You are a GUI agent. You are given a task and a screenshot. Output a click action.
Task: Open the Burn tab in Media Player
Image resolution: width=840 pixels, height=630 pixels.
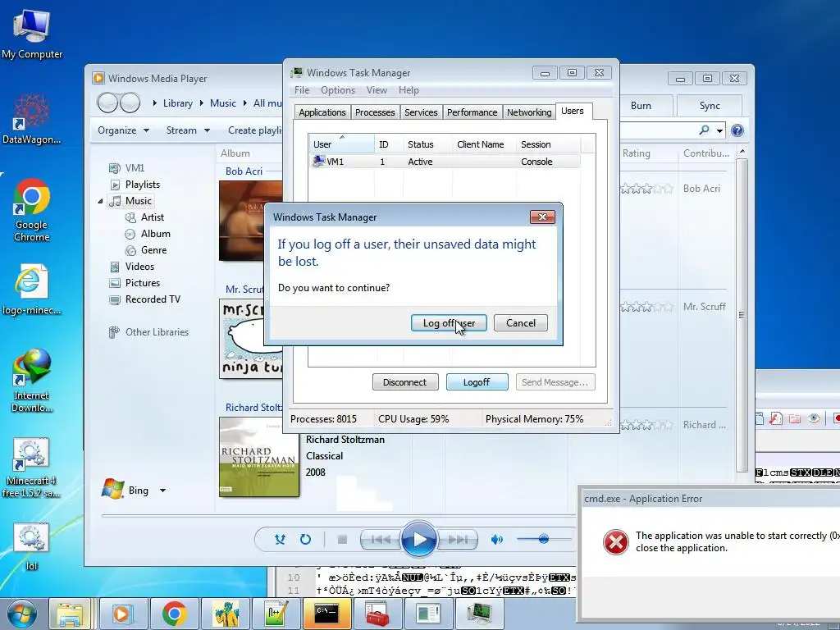point(641,106)
